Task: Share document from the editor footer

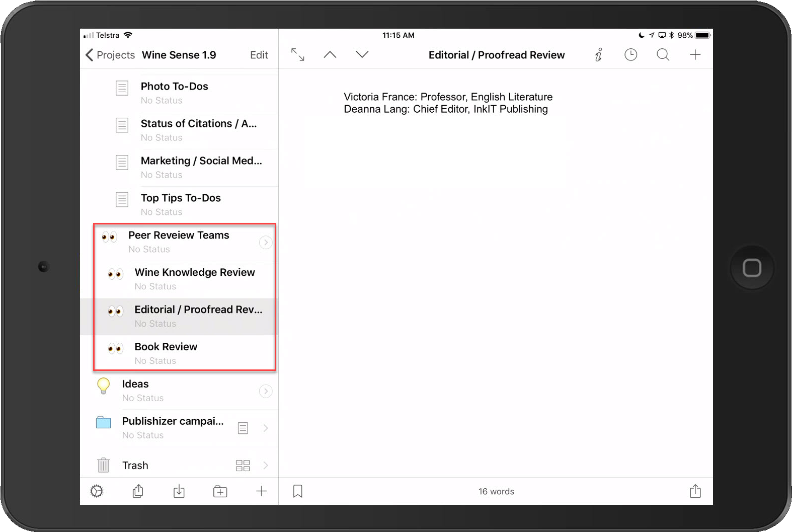Action: click(x=695, y=491)
